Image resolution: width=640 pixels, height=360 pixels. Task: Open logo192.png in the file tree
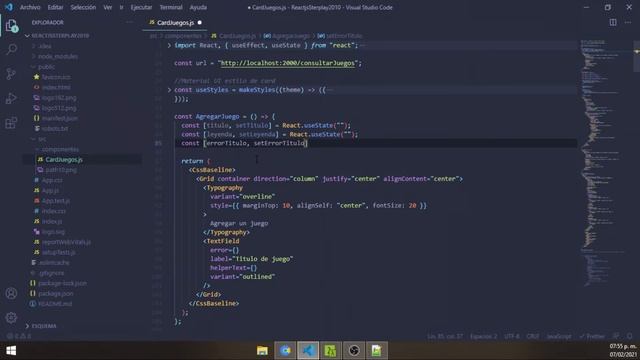[x=59, y=98]
